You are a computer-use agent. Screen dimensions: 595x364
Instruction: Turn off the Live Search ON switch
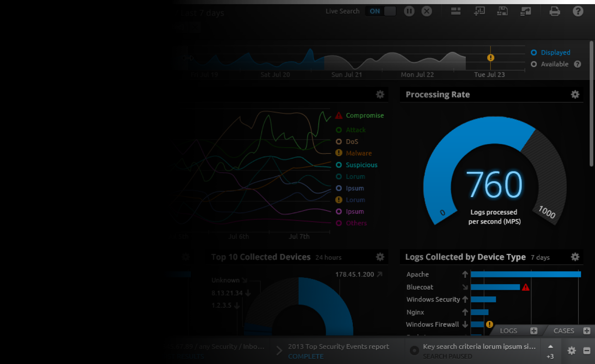click(381, 11)
